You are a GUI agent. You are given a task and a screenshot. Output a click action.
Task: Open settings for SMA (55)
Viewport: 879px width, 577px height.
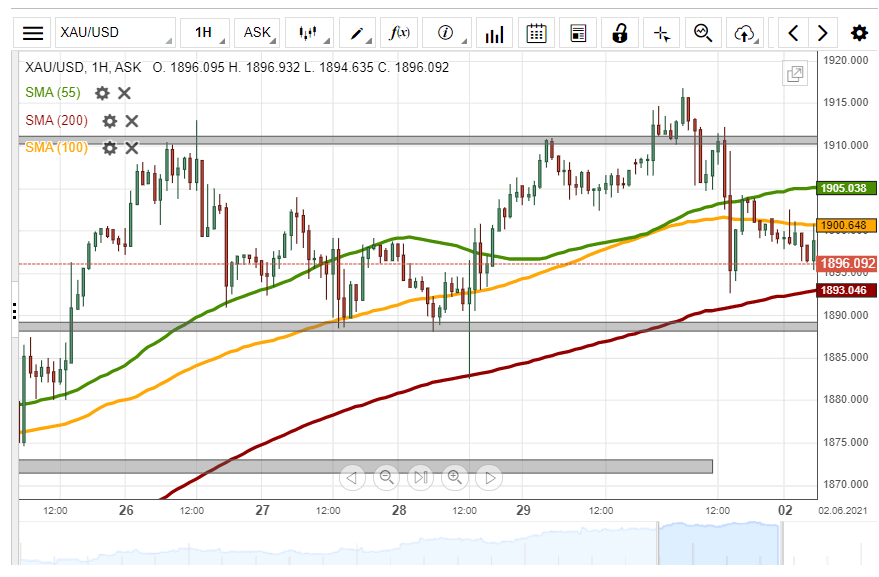pyautogui.click(x=102, y=93)
